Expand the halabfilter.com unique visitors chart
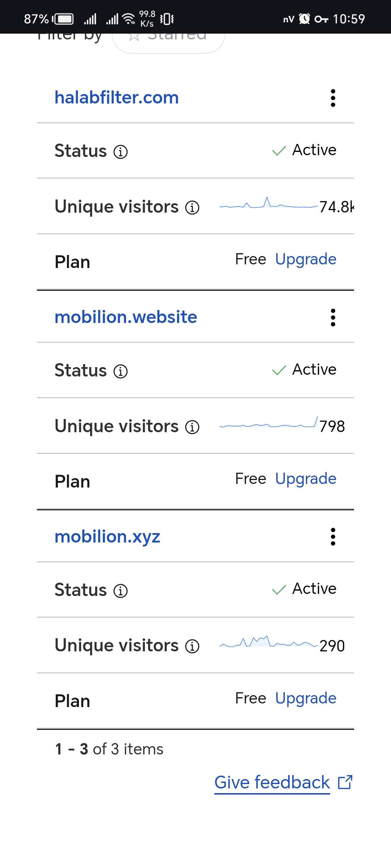Screen dimensions: 391x868 click(x=269, y=206)
